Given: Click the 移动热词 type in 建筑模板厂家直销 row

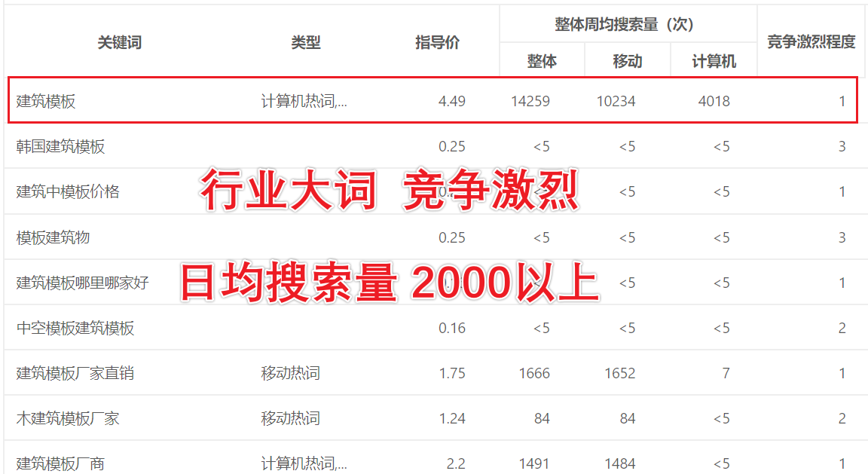Looking at the screenshot, I should pyautogui.click(x=290, y=373).
